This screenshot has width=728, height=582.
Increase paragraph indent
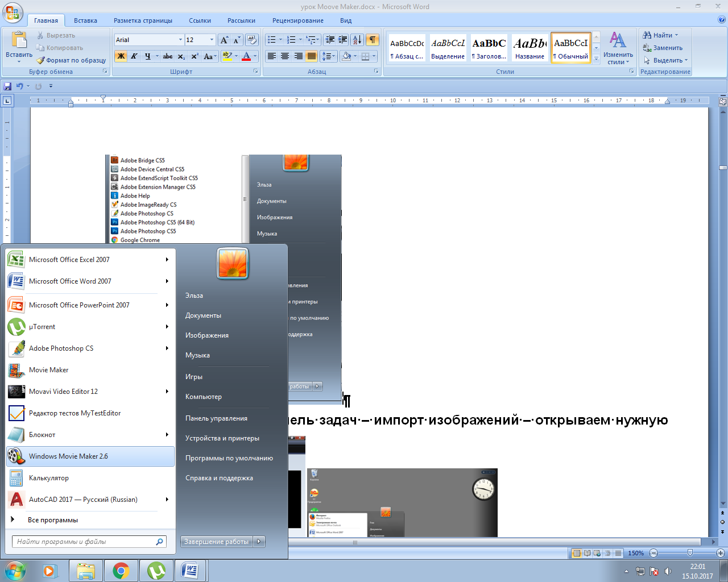coord(343,40)
